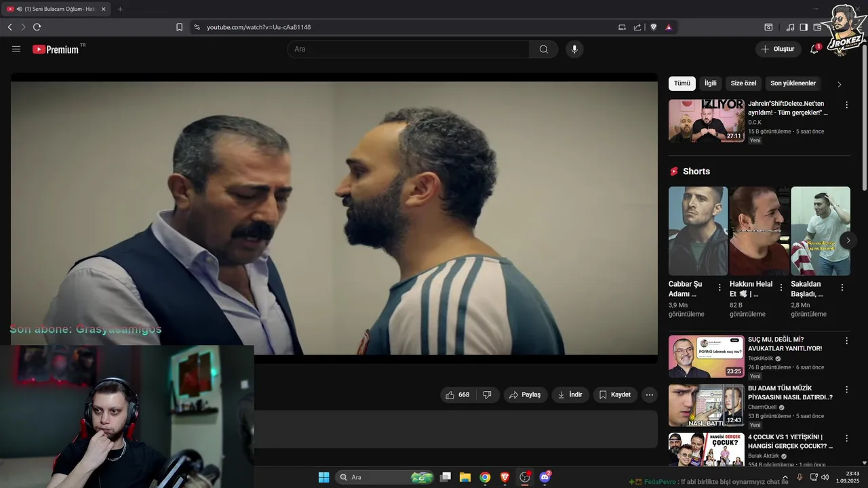Open Google Chrome from the taskbar
This screenshot has height=488, width=868.
pyautogui.click(x=485, y=477)
